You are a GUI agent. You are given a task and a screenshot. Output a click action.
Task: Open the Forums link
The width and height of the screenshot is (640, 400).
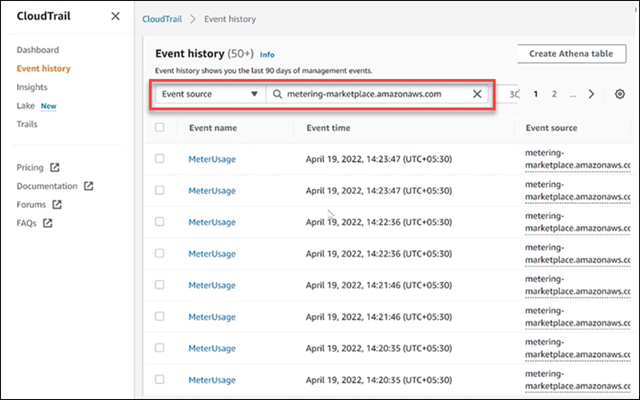[x=31, y=204]
